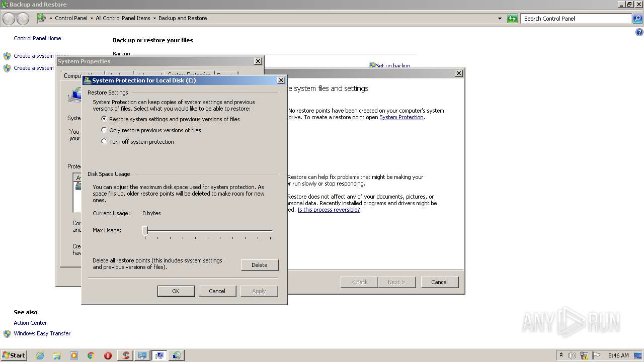Click the Forward navigation arrow in Control Panel
Screen dimensions: 644x362
(23, 19)
